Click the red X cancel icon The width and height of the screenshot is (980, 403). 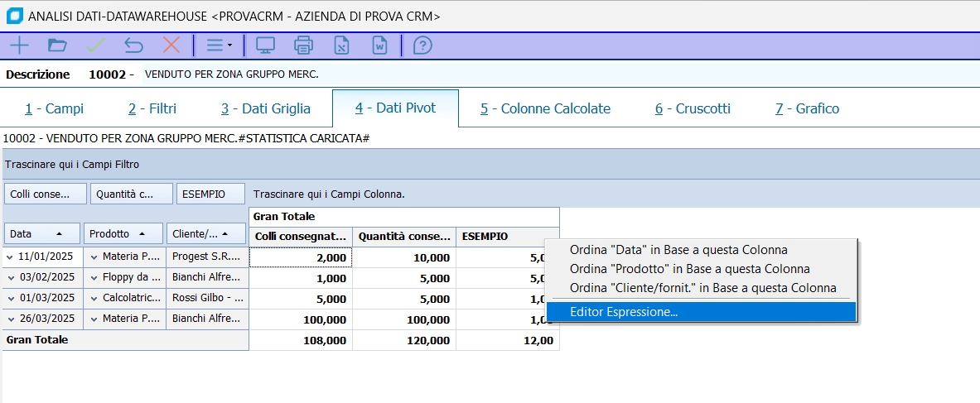(171, 45)
